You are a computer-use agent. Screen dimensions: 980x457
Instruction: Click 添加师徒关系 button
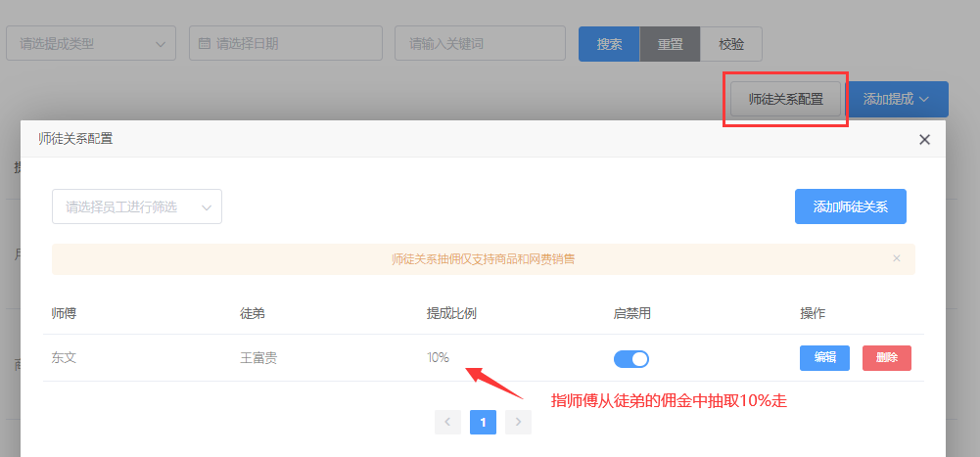[851, 206]
